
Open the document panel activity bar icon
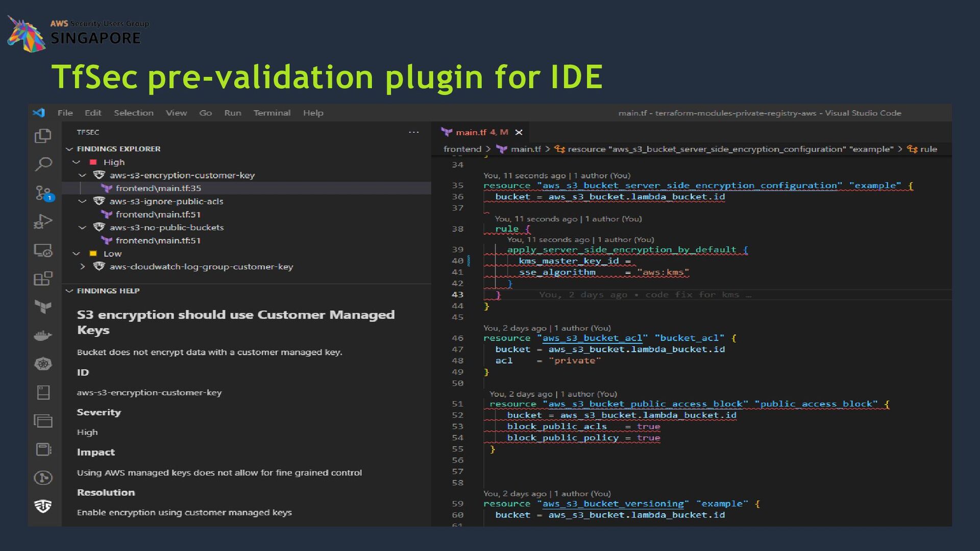pos(43,449)
